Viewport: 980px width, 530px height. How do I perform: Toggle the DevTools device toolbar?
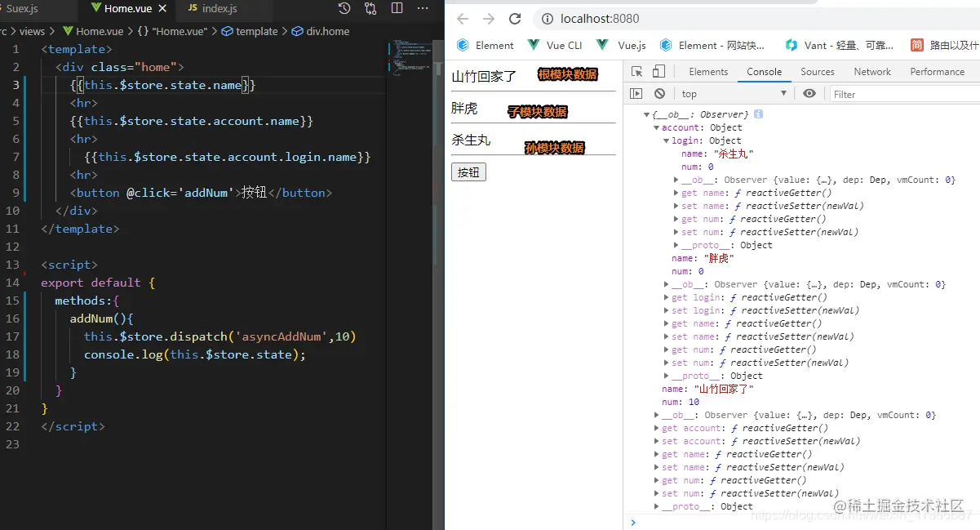pyautogui.click(x=659, y=72)
